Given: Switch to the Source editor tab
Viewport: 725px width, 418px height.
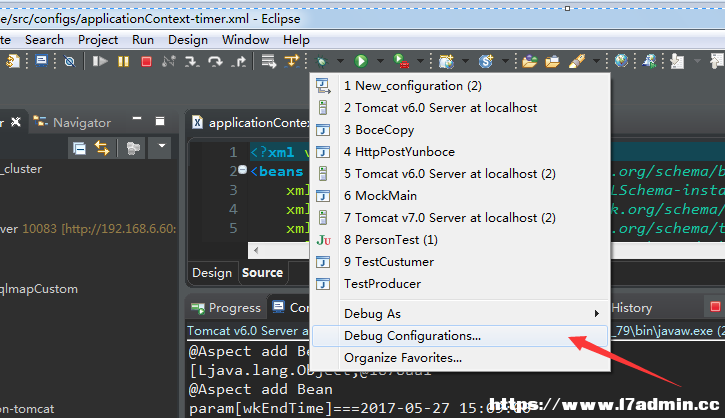Looking at the screenshot, I should (262, 273).
